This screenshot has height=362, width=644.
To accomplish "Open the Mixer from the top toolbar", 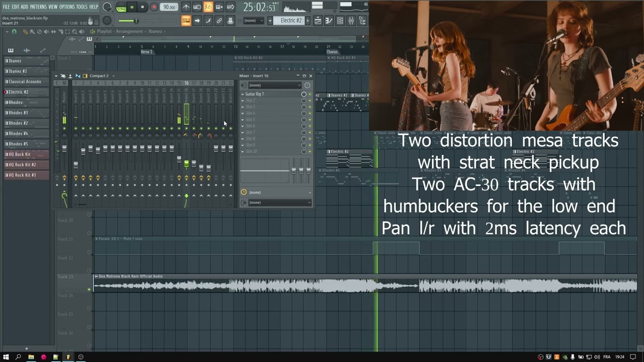I will tap(351, 21).
